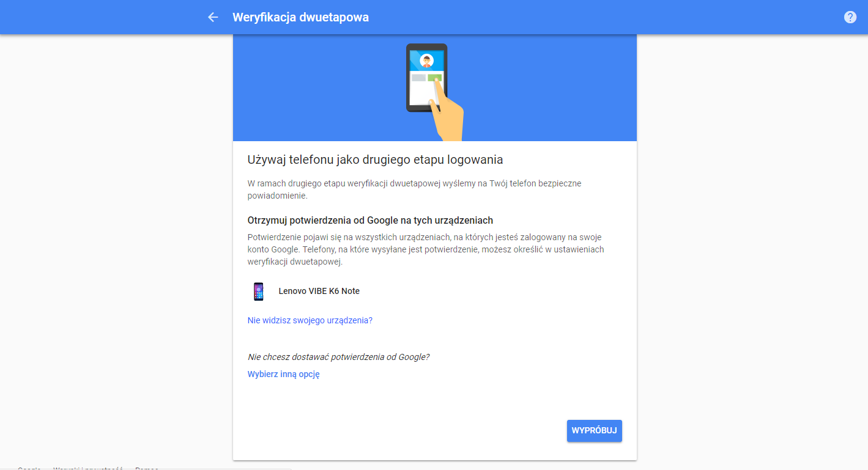Viewport: 868px width, 470px height.
Task: Click the back arrow in header
Action: tap(213, 17)
